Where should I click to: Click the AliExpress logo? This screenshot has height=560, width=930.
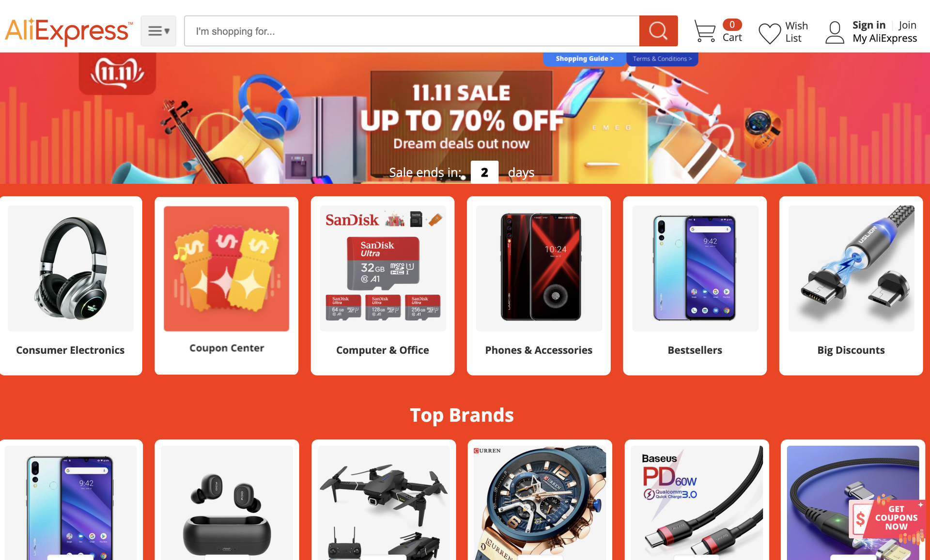69,31
